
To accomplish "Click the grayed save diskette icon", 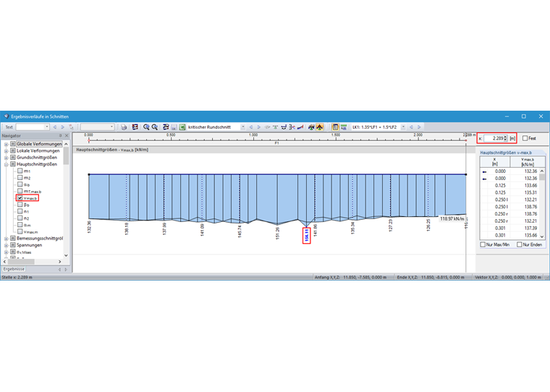I will tap(174, 127).
